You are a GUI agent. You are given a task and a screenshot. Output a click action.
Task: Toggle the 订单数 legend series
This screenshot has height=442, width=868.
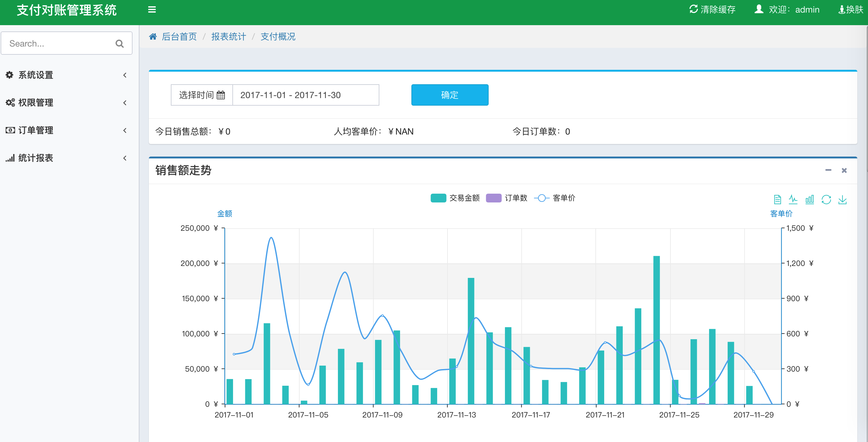coord(507,198)
